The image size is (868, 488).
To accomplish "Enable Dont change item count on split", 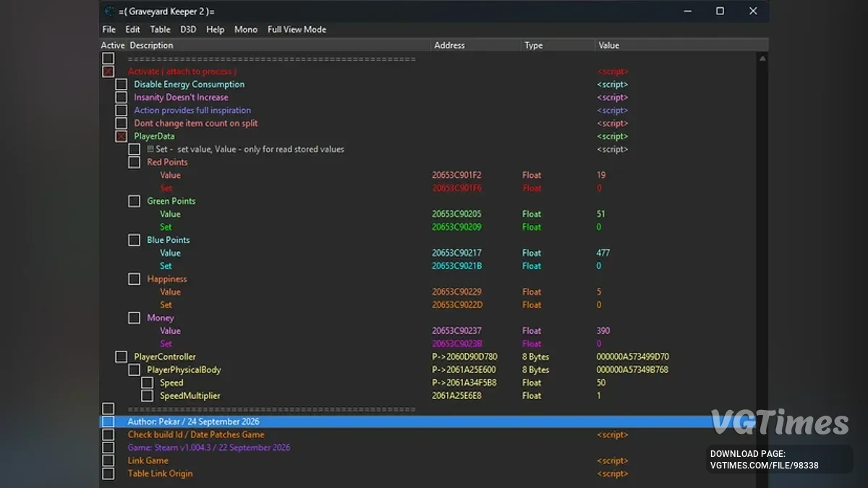I will coord(121,124).
